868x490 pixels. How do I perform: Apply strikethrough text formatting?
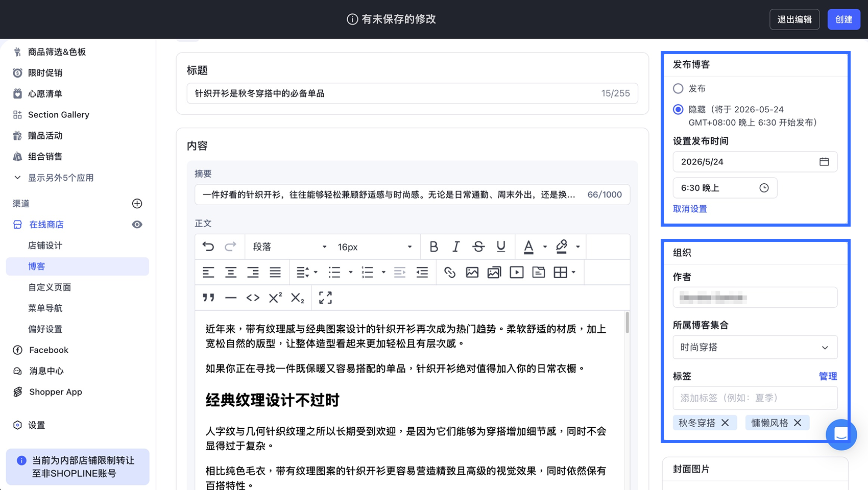coord(478,247)
